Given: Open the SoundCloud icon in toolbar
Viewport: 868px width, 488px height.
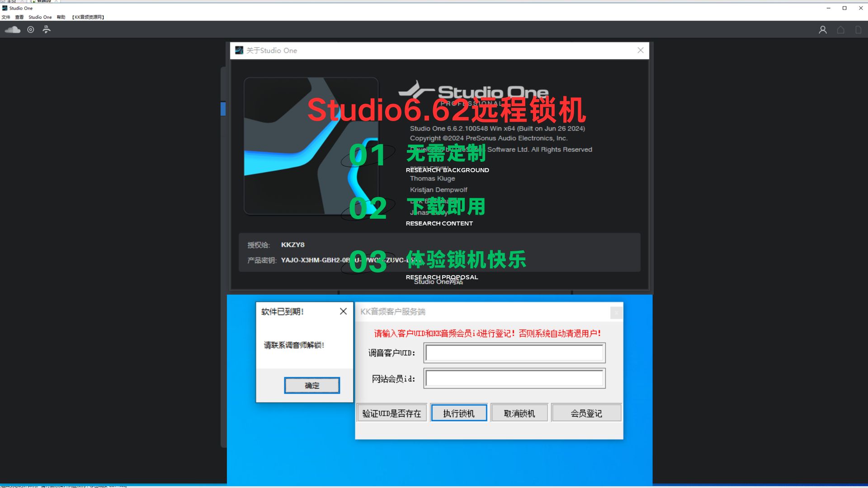Looking at the screenshot, I should point(13,30).
